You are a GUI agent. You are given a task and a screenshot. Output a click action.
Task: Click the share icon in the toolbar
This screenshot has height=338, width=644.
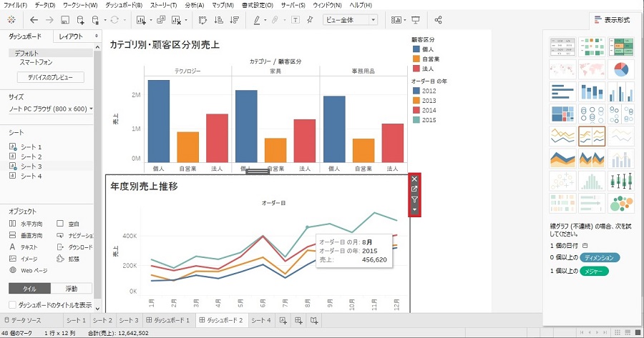(x=457, y=20)
